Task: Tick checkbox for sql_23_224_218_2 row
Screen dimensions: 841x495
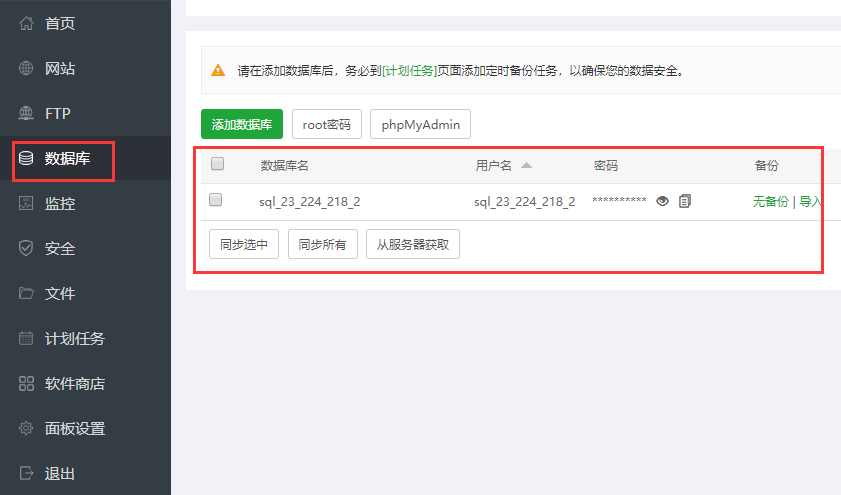Action: click(215, 200)
